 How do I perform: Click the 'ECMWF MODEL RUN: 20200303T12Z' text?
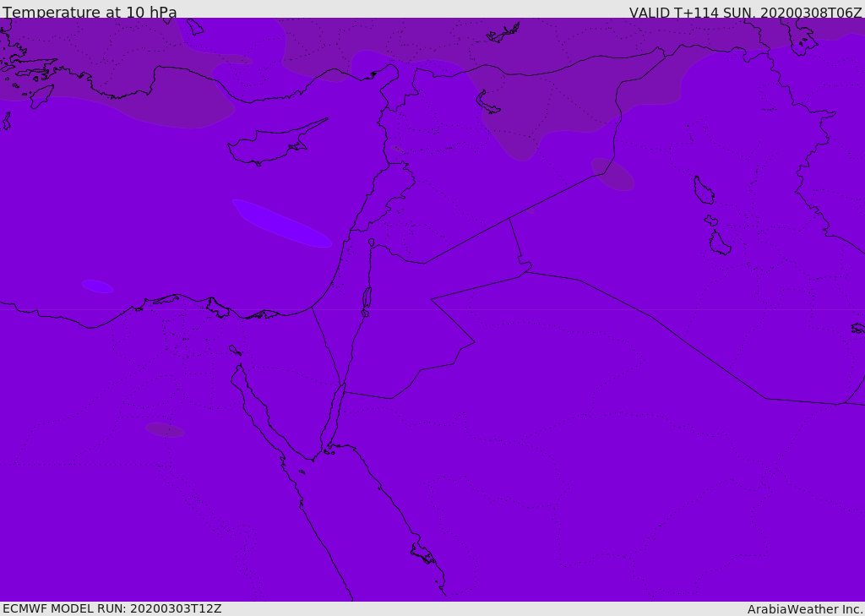112,608
